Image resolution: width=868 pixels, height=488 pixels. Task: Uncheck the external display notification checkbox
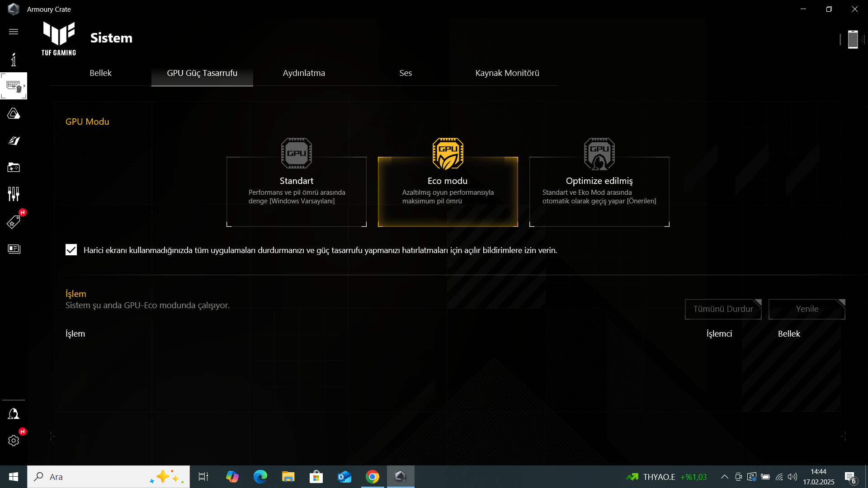pyautogui.click(x=71, y=250)
